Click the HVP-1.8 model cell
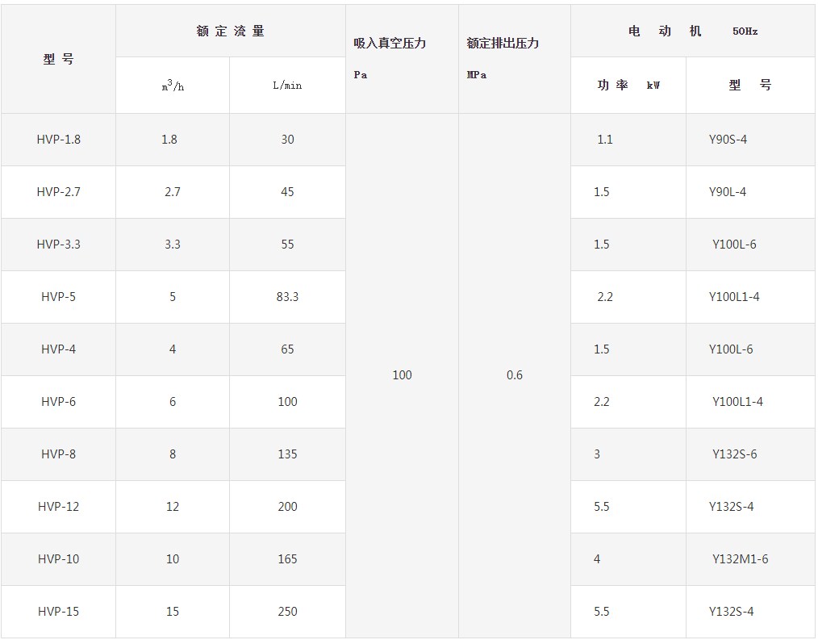Viewport: 818px width, 644px height. pyautogui.click(x=58, y=140)
